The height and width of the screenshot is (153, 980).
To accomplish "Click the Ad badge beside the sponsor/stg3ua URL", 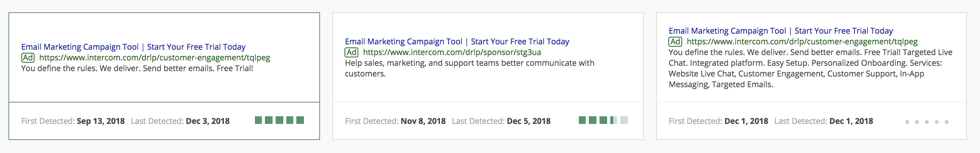I will [x=351, y=52].
